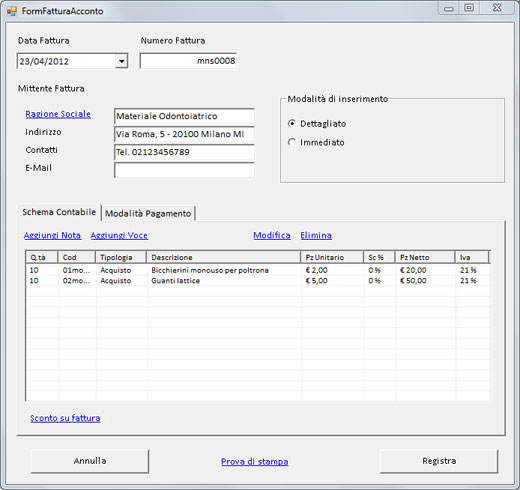Click the Modifica link

[x=272, y=235]
